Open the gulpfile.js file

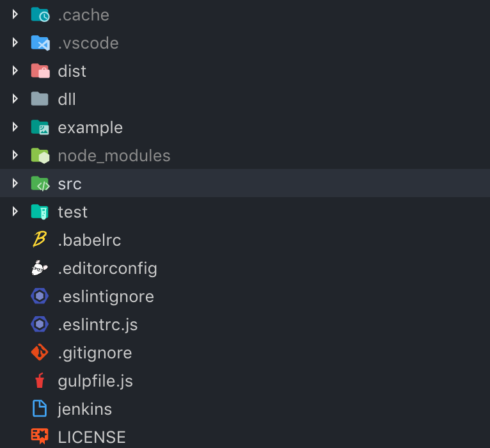point(95,381)
